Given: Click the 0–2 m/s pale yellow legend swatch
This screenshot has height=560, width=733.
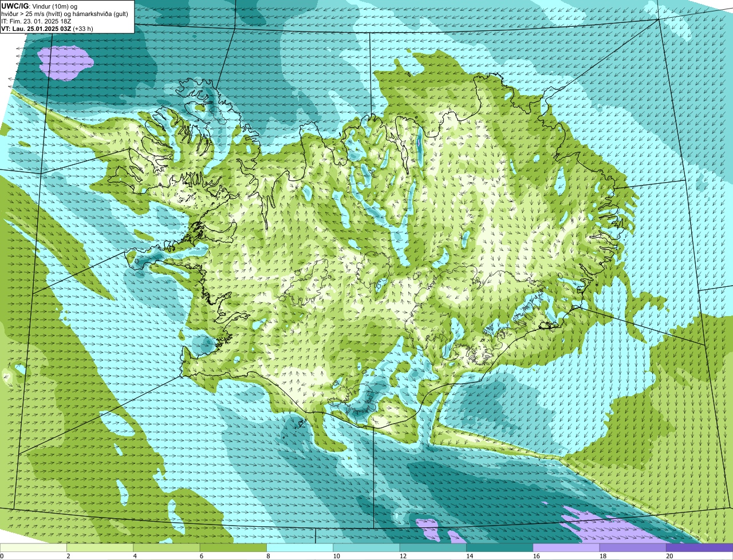Looking at the screenshot, I should (x=33, y=547).
